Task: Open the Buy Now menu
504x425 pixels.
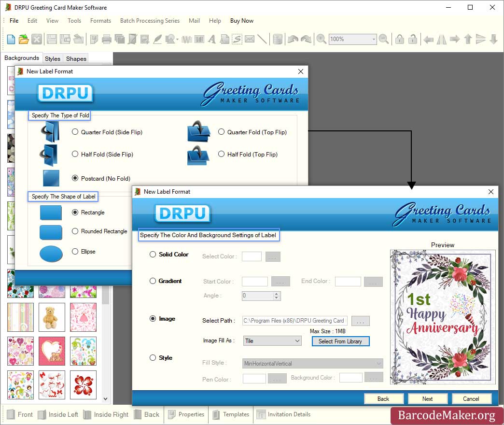Action: click(242, 21)
